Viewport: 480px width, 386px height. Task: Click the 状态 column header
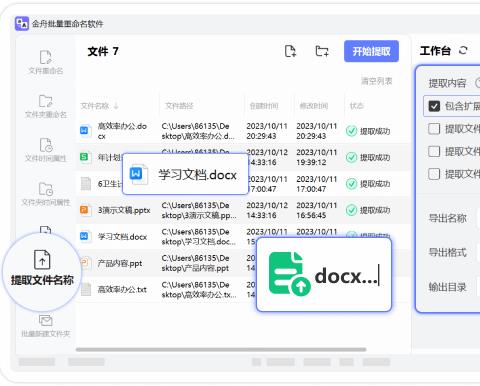356,106
